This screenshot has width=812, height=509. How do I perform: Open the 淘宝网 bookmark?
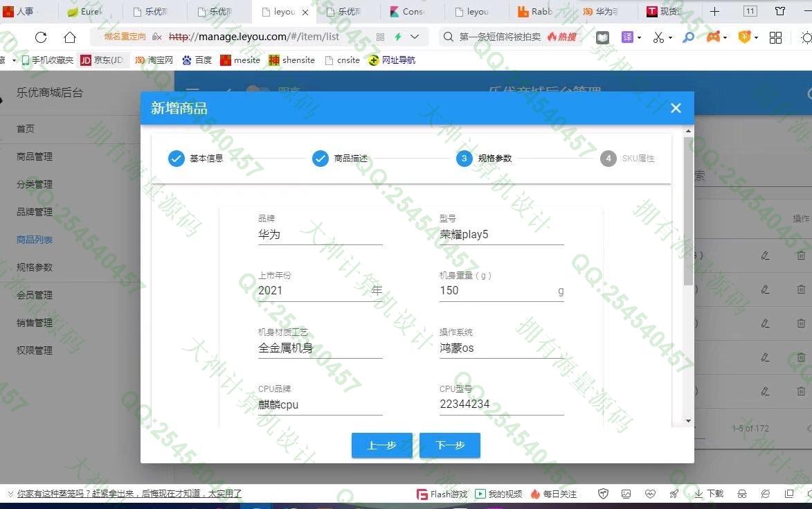(x=154, y=60)
